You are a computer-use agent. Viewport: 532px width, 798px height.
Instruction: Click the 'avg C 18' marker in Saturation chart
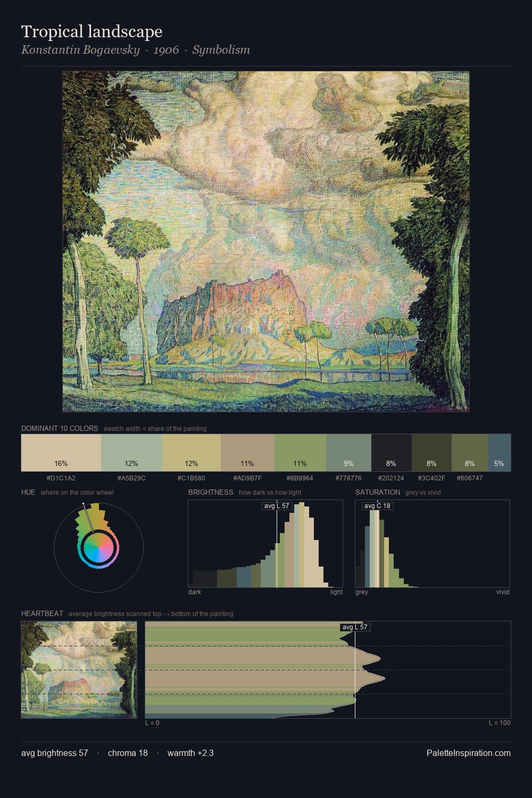[377, 506]
